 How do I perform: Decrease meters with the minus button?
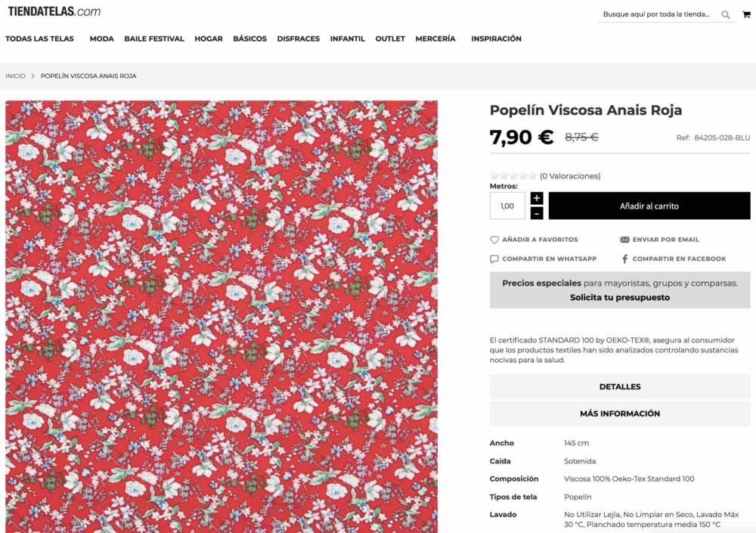click(537, 213)
